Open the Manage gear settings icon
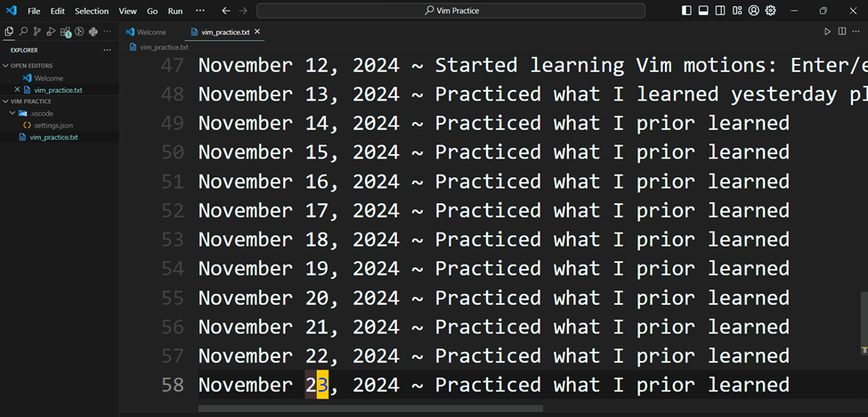Viewport: 868px width, 417px height. pos(771,11)
